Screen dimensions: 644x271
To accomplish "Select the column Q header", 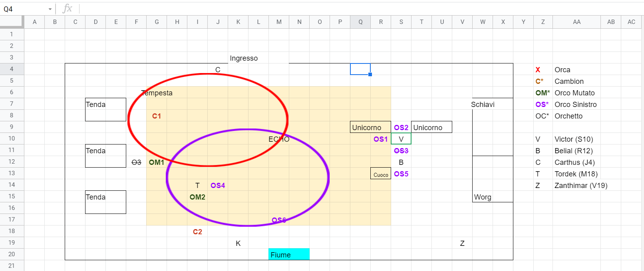I will click(360, 22).
